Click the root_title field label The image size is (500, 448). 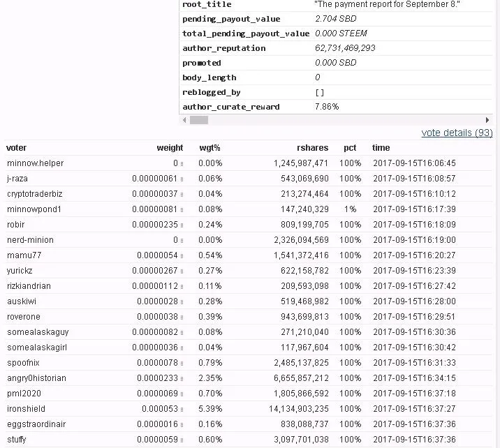pos(207,4)
